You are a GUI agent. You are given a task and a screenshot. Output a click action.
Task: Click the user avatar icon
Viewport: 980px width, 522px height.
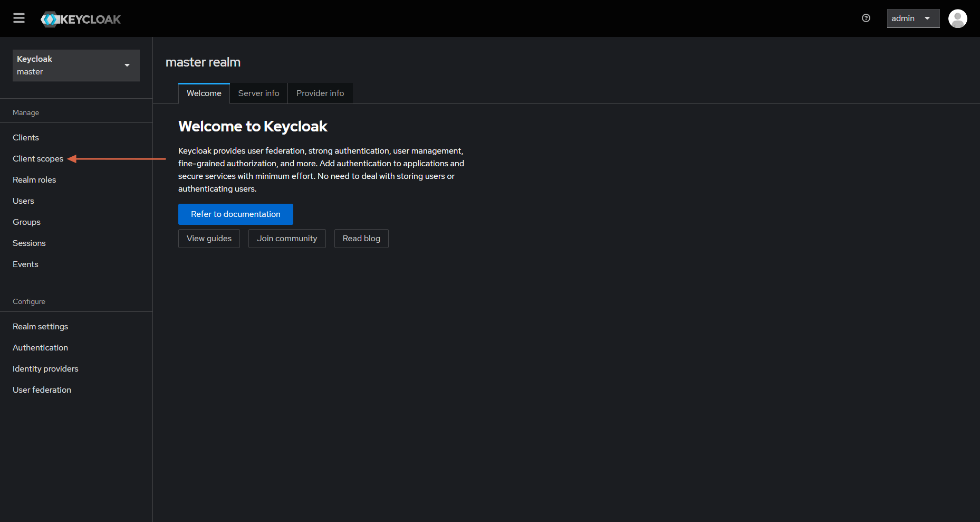click(957, 18)
